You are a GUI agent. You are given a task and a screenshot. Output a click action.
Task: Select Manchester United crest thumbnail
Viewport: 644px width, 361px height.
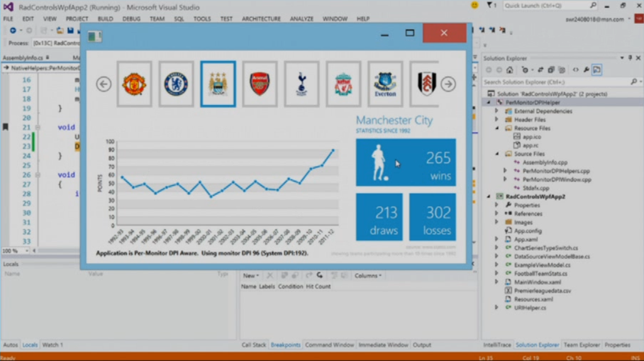point(135,84)
